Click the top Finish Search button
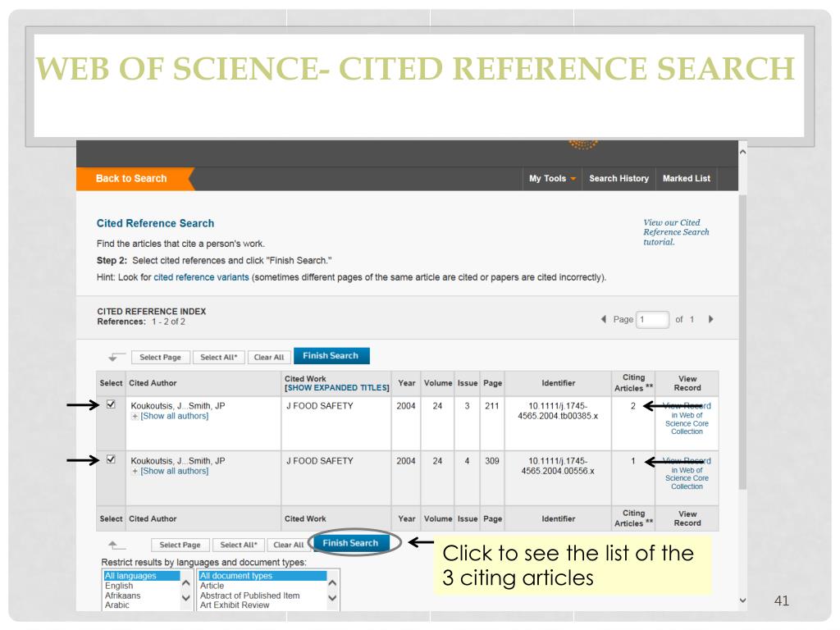This screenshot has height=630, width=840. [331, 356]
